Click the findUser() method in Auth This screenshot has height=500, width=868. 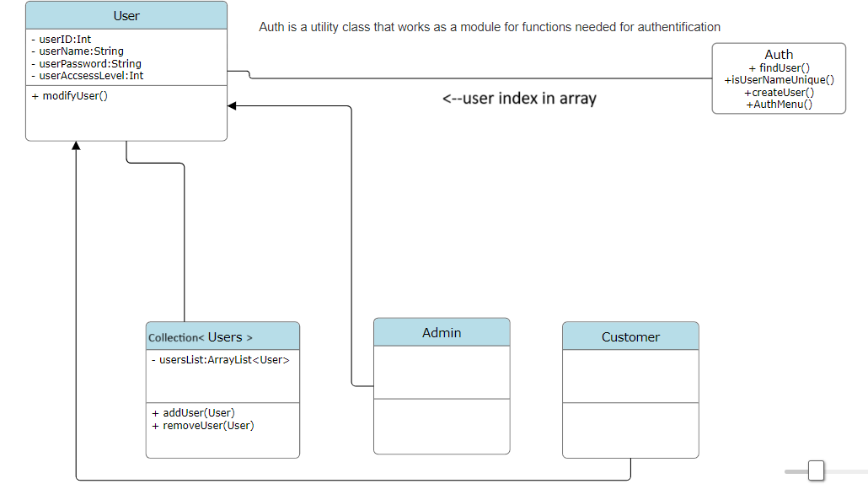[x=779, y=67]
